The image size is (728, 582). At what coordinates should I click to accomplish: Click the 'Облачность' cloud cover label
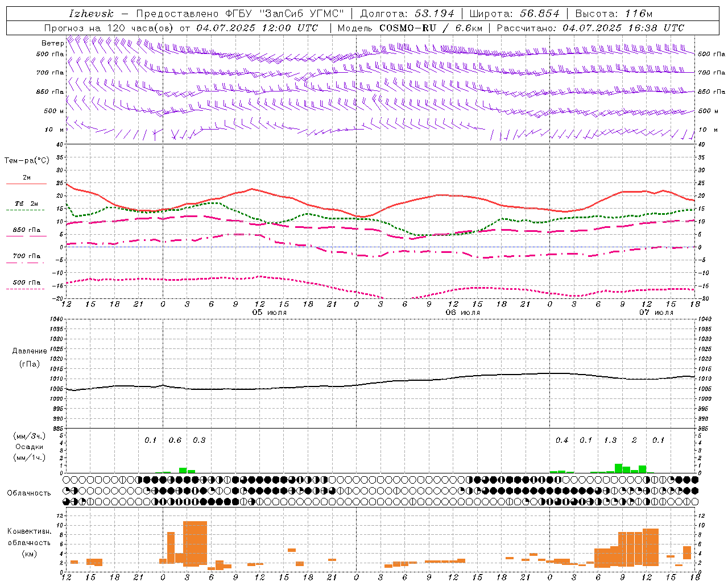tap(29, 493)
